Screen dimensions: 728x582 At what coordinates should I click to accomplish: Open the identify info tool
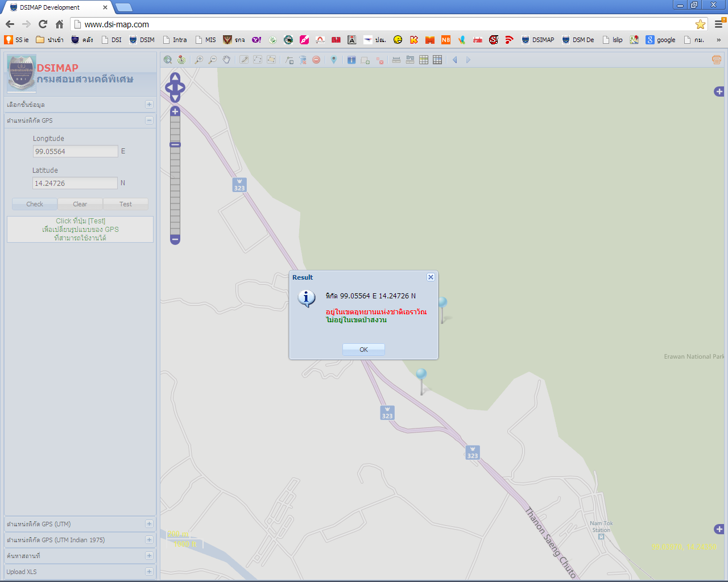pos(351,60)
